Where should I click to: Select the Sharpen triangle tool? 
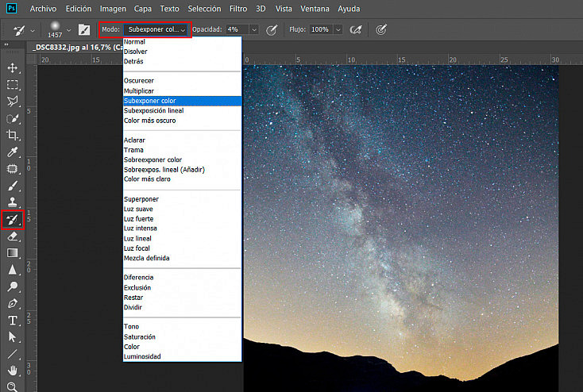tap(12, 270)
